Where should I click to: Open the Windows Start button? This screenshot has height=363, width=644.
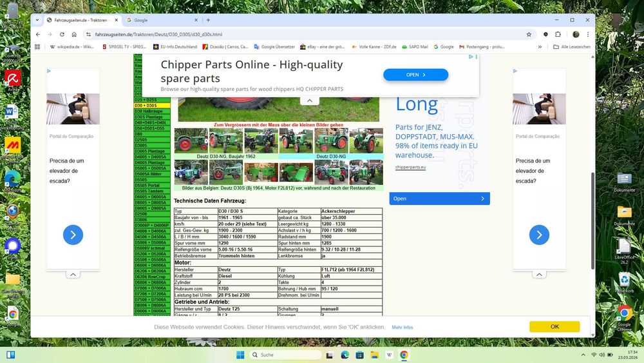(240, 355)
